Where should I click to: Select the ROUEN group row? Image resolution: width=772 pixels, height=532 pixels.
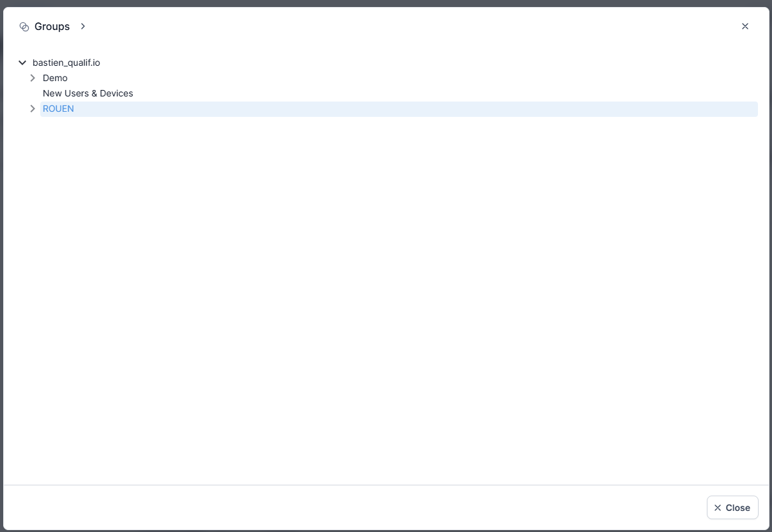point(399,109)
